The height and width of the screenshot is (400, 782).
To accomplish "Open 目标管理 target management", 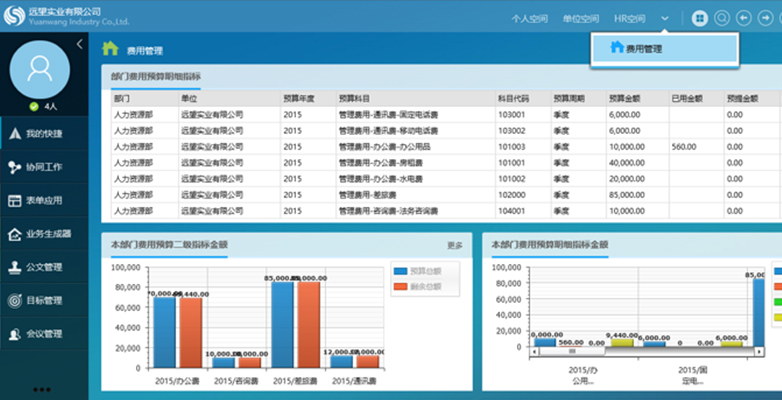I will (42, 300).
